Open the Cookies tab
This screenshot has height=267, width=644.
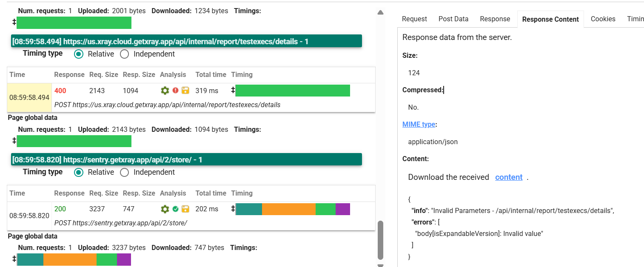(603, 19)
